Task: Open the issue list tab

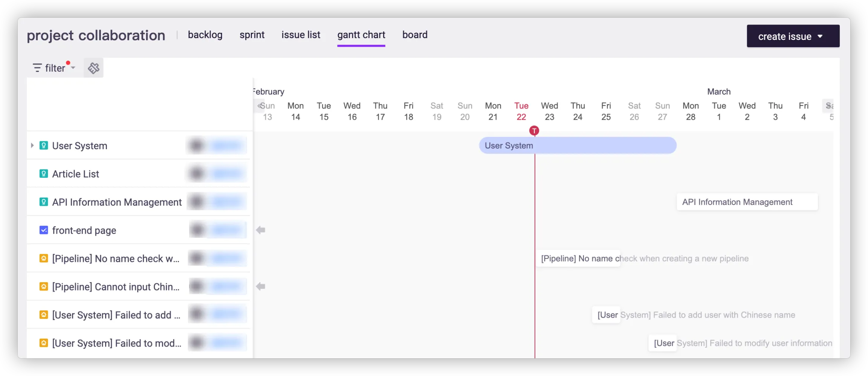Action: pyautogui.click(x=301, y=35)
